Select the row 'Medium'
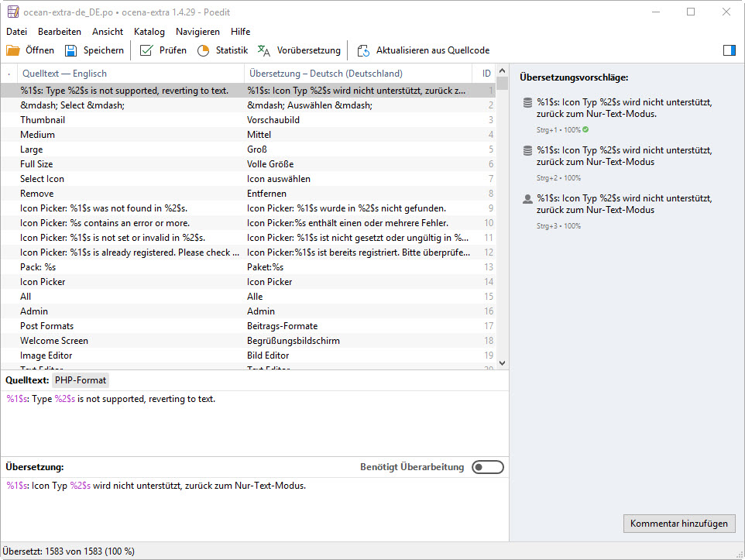 [248, 135]
